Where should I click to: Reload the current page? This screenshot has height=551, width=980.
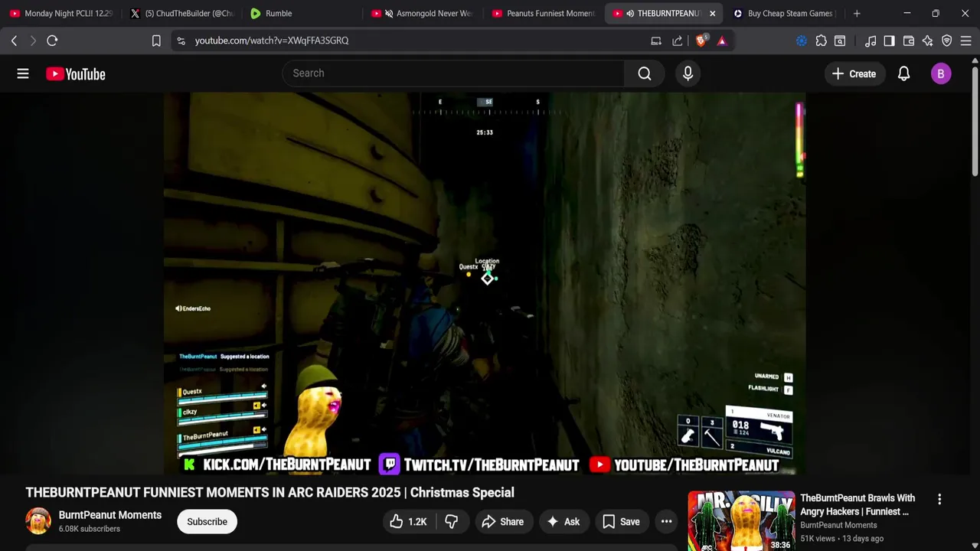click(x=52, y=41)
